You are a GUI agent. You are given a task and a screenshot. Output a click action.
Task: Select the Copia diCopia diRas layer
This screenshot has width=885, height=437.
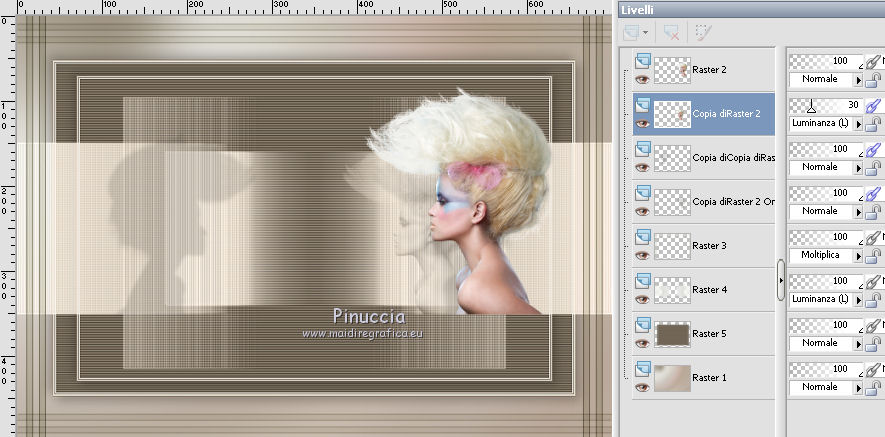[x=703, y=158]
